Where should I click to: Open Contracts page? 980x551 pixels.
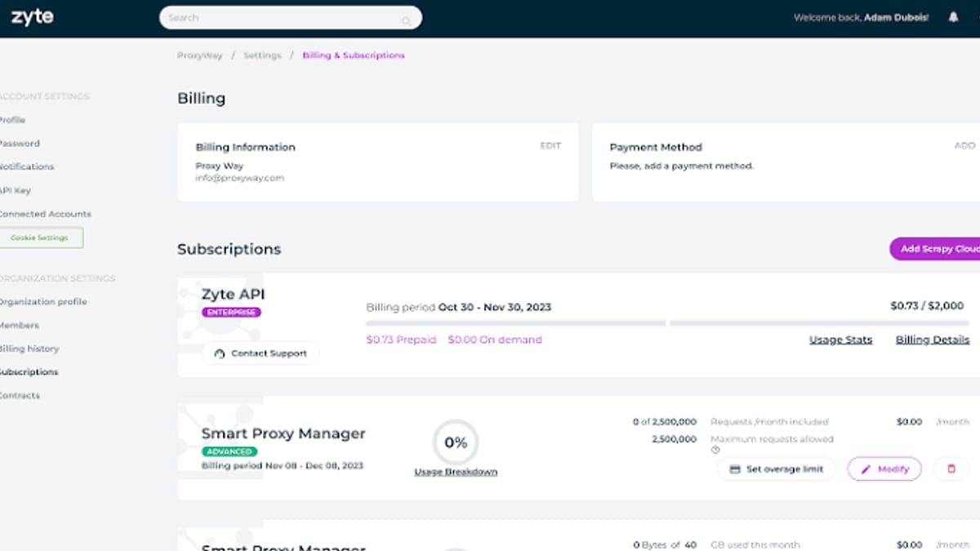tap(20, 396)
